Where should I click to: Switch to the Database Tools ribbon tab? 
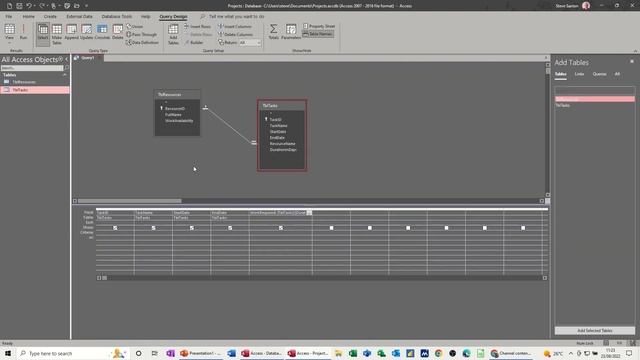(117, 16)
